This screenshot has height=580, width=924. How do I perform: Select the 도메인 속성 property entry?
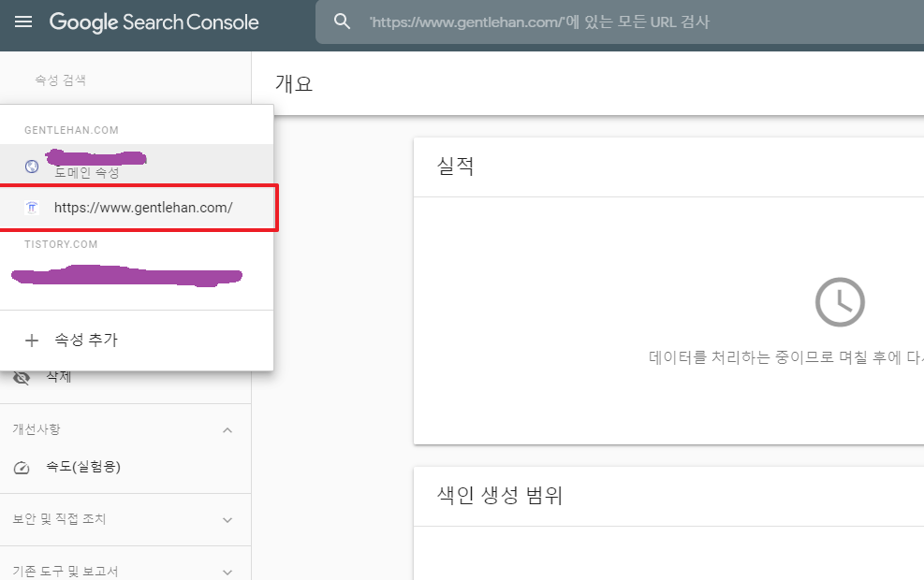click(x=137, y=165)
